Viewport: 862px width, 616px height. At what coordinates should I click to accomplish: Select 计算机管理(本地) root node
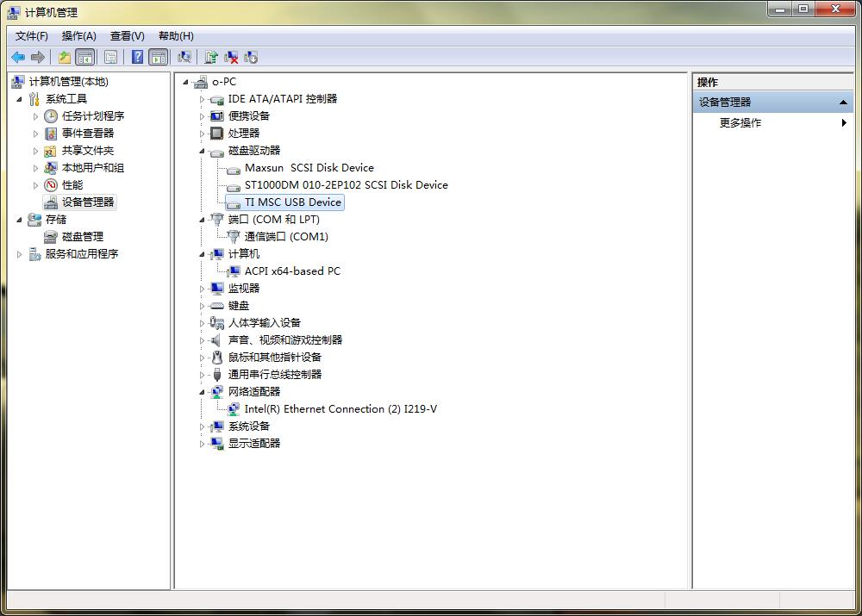click(68, 82)
